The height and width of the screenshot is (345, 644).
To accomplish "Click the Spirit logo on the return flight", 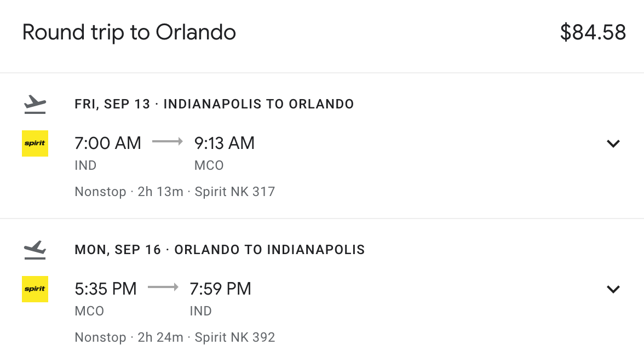I will click(x=35, y=289).
